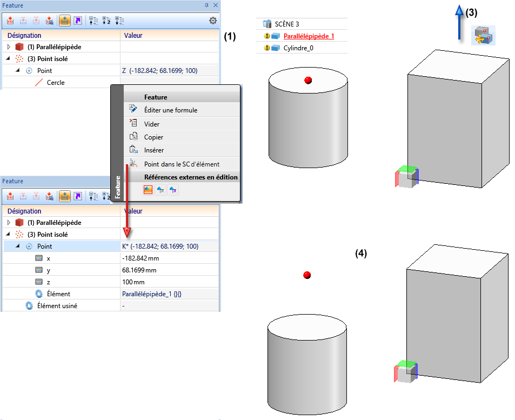
Task: Click y value 68.1699 mm
Action: click(139, 270)
